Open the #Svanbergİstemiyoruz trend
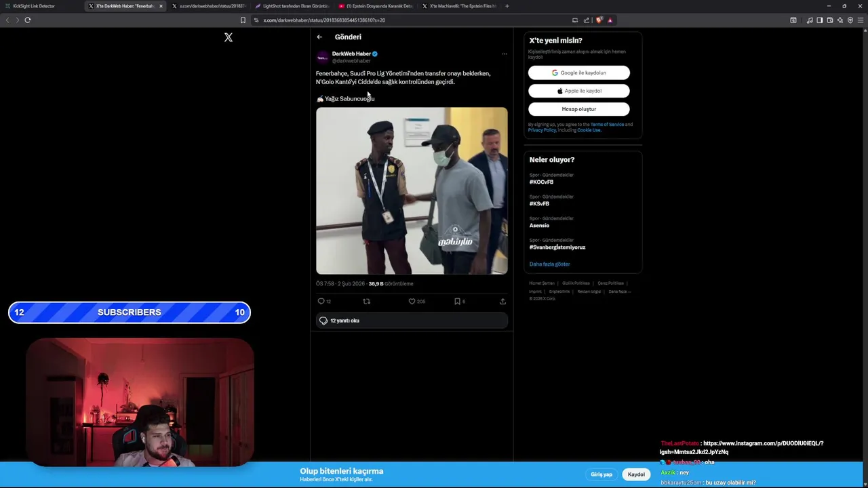This screenshot has width=868, height=488. tap(557, 247)
